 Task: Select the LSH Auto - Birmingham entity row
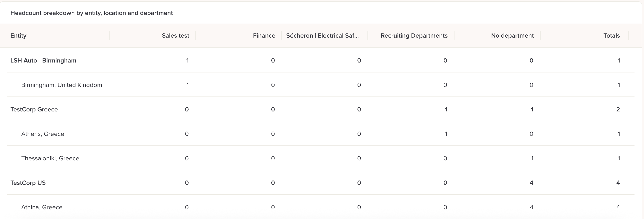pos(320,60)
